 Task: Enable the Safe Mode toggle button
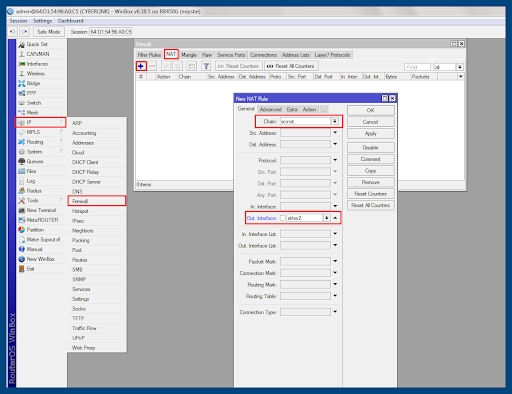48,32
